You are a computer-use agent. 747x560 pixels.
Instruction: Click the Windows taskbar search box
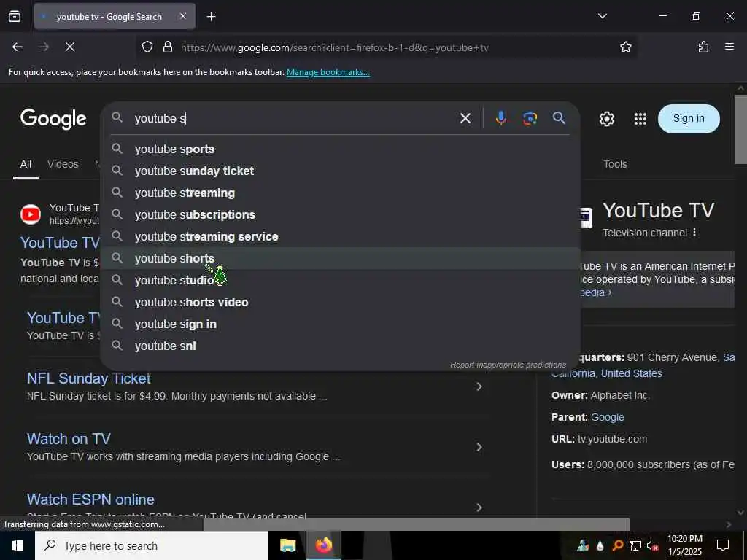152,545
